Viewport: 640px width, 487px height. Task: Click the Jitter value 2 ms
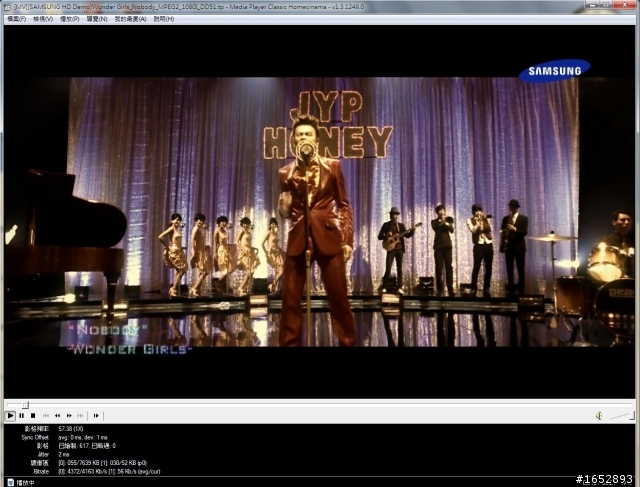click(x=64, y=454)
